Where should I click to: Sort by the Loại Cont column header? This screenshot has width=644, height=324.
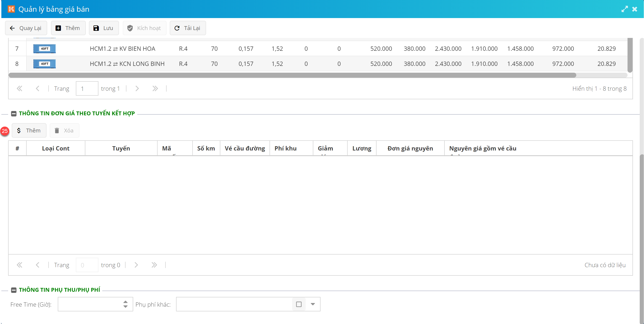point(56,148)
